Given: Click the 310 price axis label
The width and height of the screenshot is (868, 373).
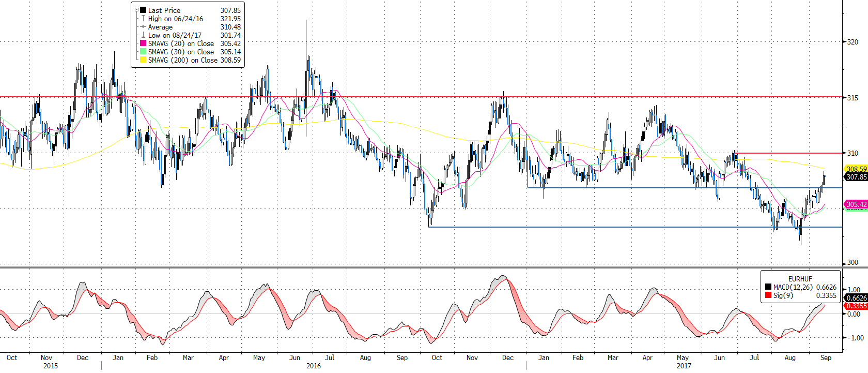Looking at the screenshot, I should coord(853,153).
